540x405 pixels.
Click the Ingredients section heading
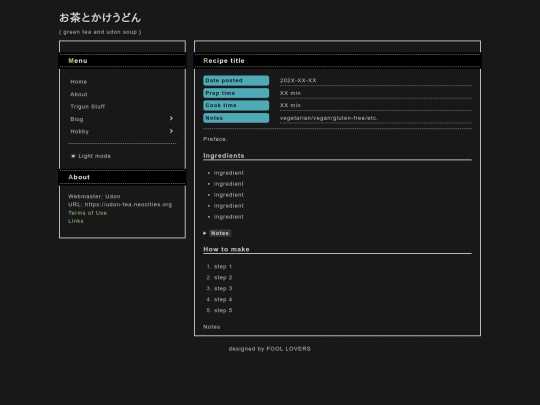[224, 156]
